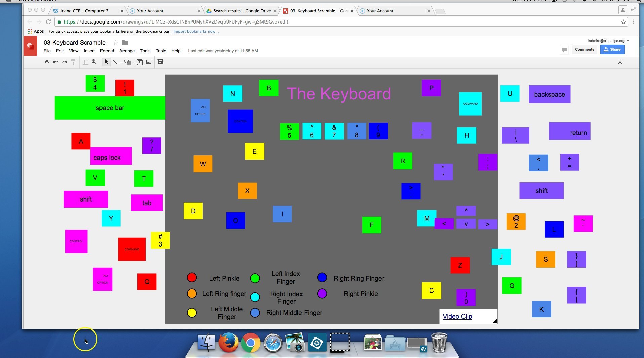Image resolution: width=644 pixels, height=358 pixels.
Task: Redo the last action
Action: click(x=65, y=62)
